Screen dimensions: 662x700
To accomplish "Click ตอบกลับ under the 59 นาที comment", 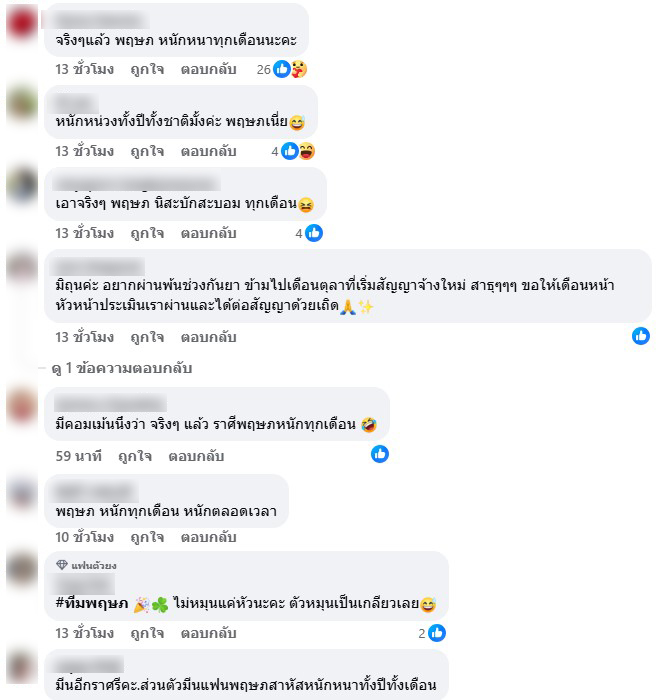I will [196, 456].
